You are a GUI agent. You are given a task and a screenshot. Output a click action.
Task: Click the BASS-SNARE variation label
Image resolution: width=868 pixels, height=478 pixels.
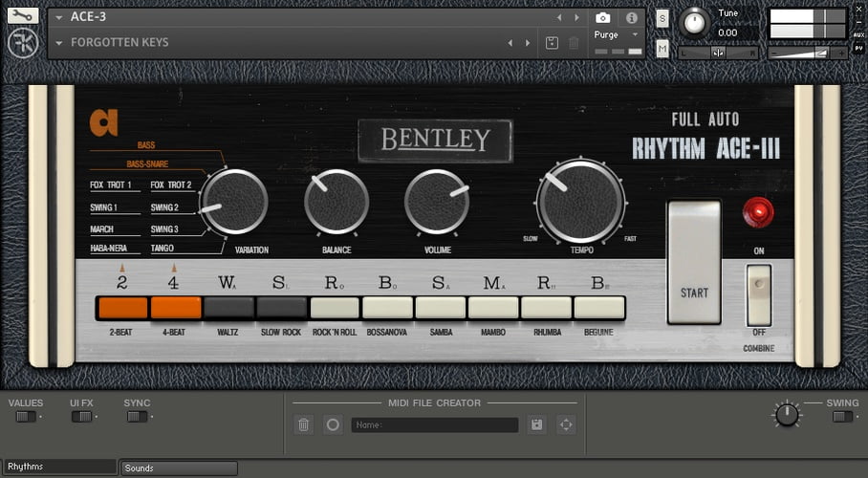[x=147, y=163]
